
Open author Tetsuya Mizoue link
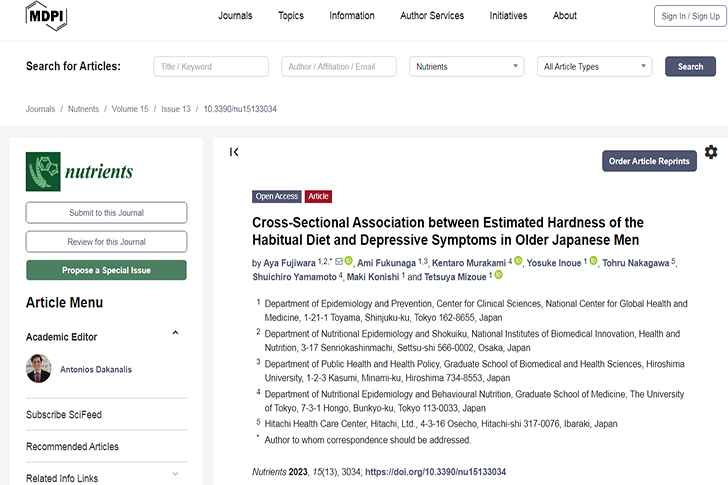point(455,277)
